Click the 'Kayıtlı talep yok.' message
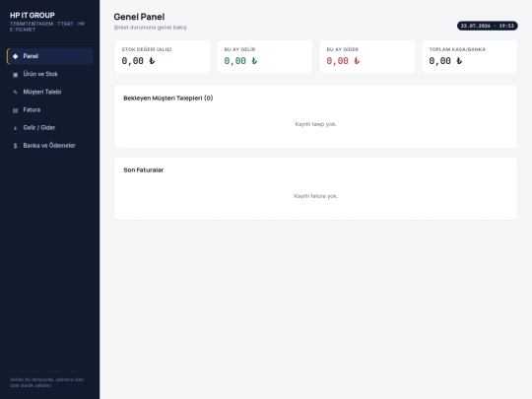The width and height of the screenshot is (532, 399). (x=316, y=124)
